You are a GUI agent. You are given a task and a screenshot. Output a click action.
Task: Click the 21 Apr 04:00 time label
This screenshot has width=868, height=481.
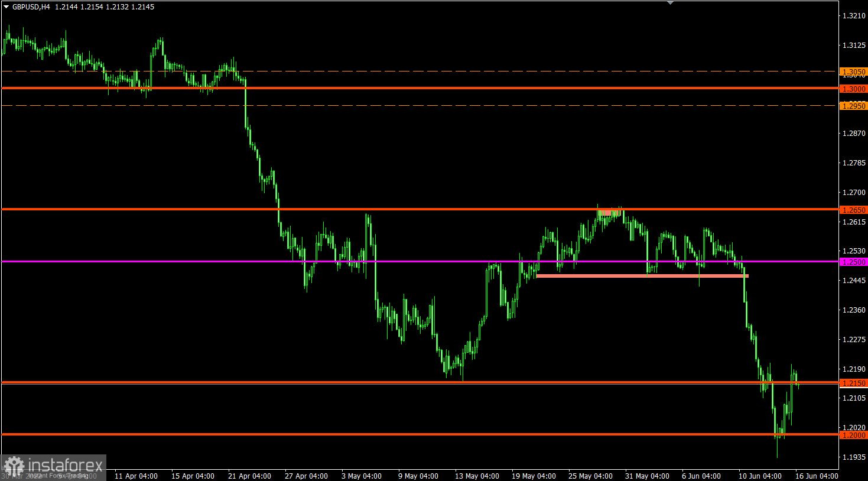(x=249, y=476)
